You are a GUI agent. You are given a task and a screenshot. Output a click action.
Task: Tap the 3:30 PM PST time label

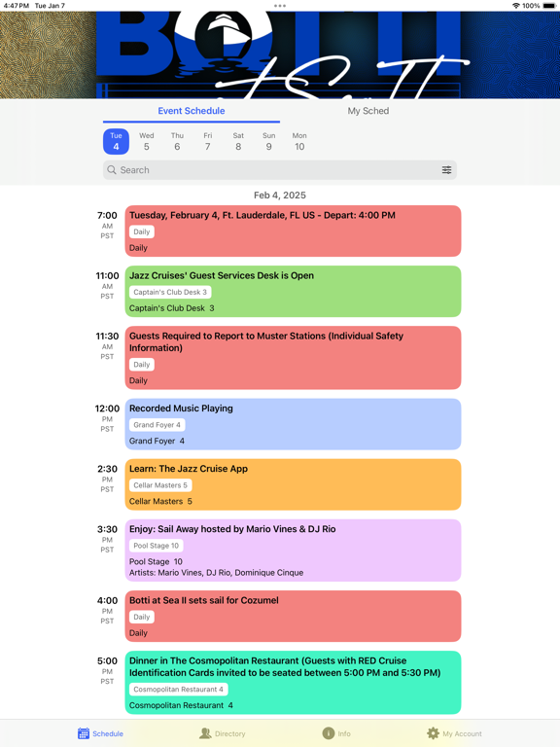pyautogui.click(x=107, y=539)
